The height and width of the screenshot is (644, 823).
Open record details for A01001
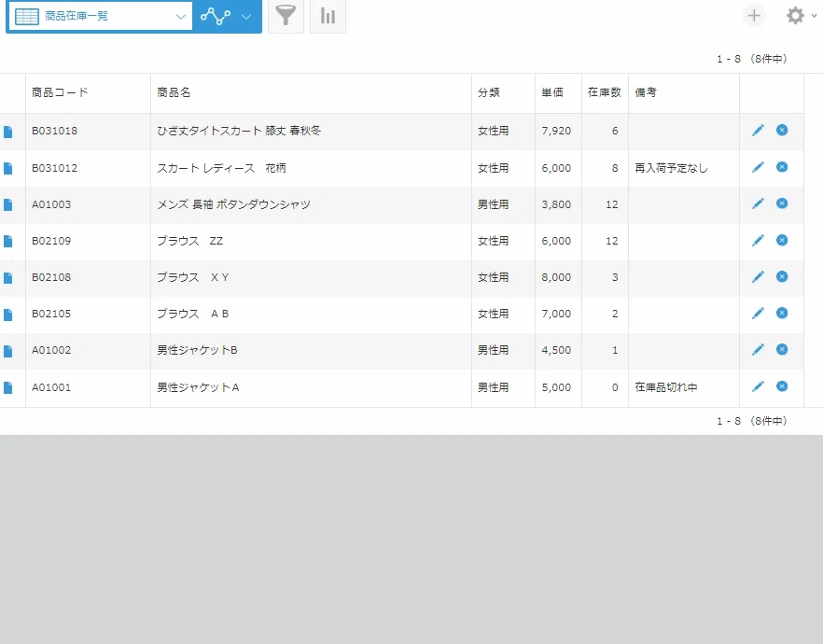pos(7,388)
